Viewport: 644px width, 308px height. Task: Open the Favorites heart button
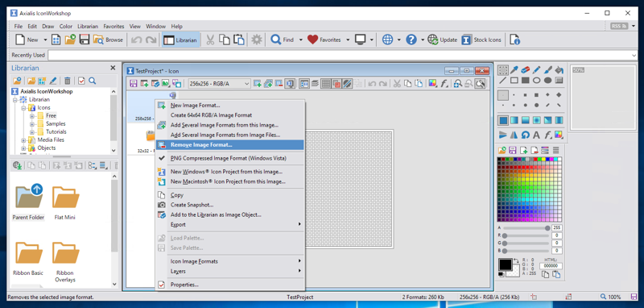(x=324, y=40)
